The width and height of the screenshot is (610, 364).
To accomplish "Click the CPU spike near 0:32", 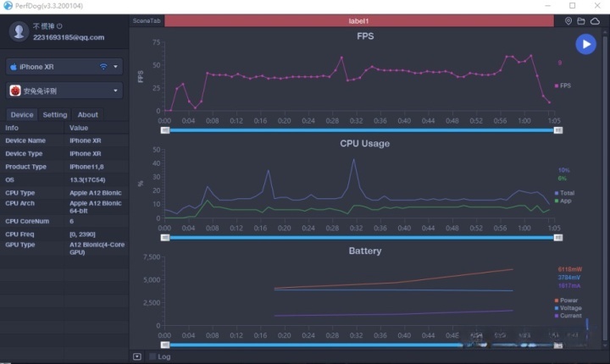I will click(x=353, y=159).
